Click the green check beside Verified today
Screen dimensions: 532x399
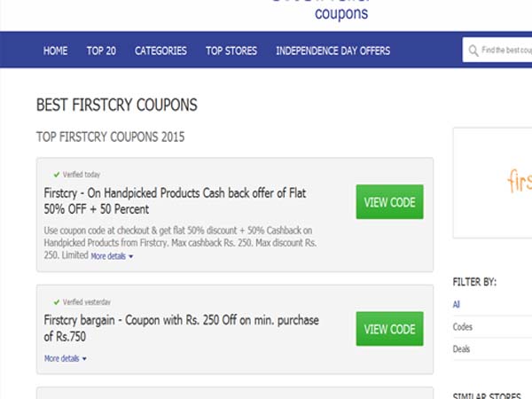[57, 175]
